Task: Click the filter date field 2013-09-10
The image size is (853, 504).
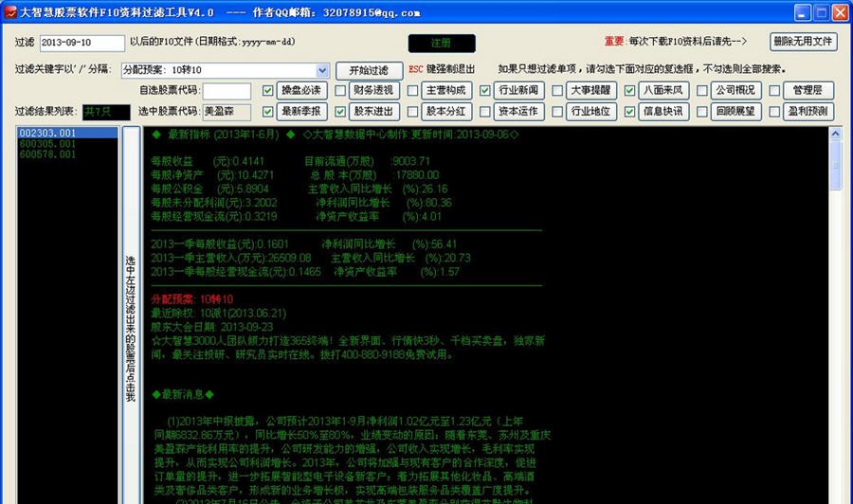Action: click(82, 43)
